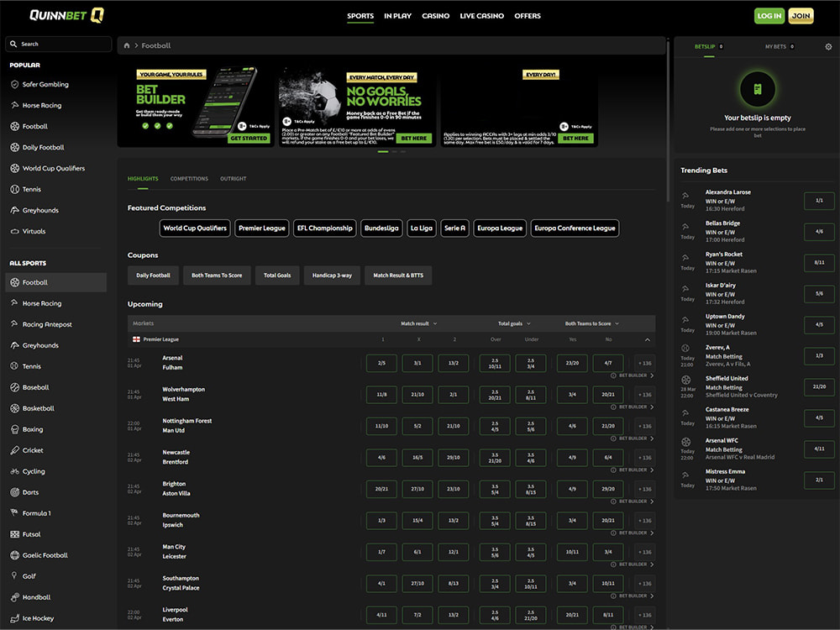840x630 pixels.
Task: Expand +136 markets for Man City v Leicester
Action: tap(644, 552)
